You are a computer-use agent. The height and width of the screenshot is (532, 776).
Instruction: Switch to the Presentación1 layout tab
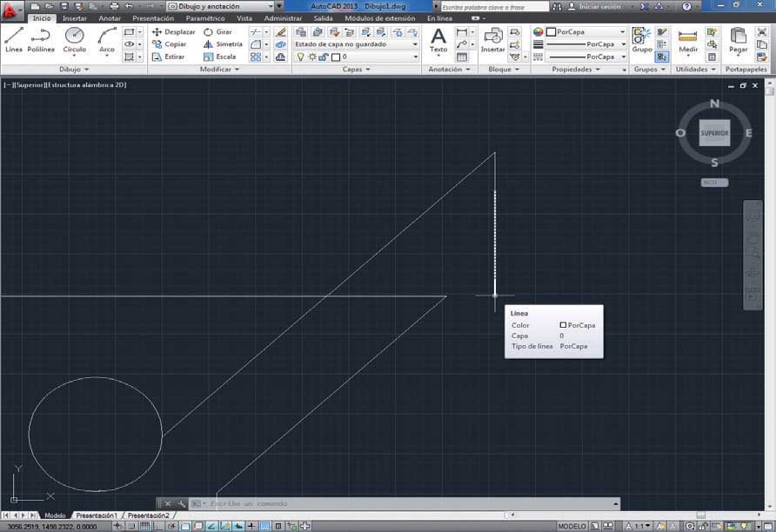(x=97, y=515)
